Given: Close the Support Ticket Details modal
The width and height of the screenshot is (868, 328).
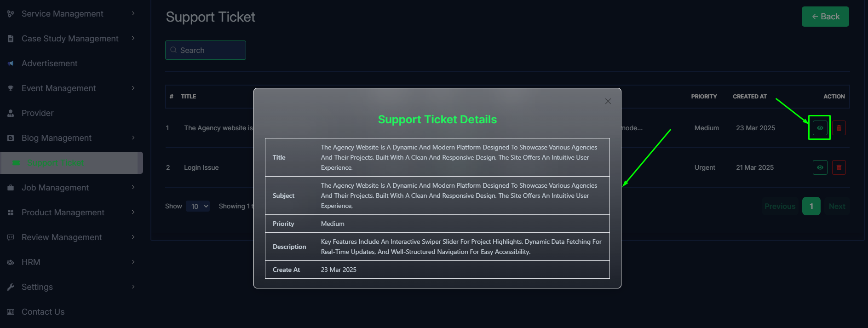Looking at the screenshot, I should point(608,101).
